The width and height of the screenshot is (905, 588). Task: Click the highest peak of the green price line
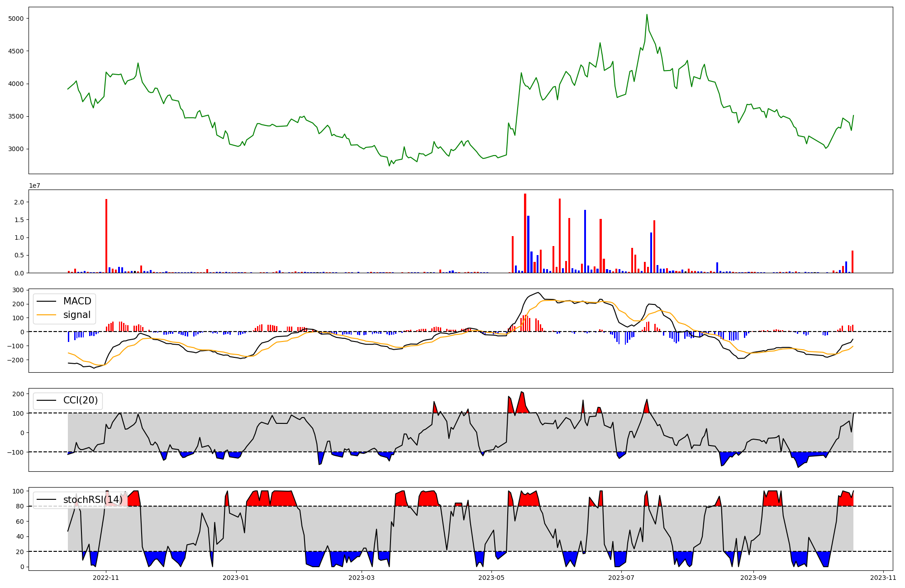[647, 15]
